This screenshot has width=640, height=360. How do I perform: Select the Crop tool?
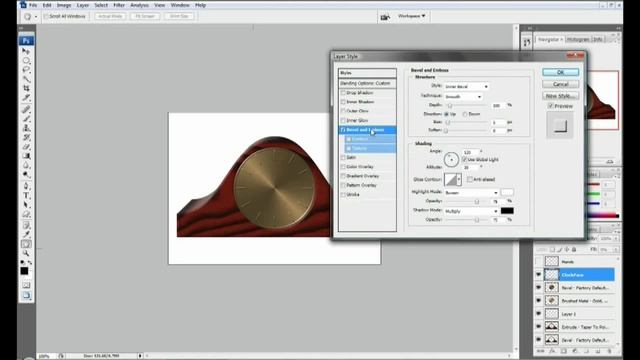[26, 88]
